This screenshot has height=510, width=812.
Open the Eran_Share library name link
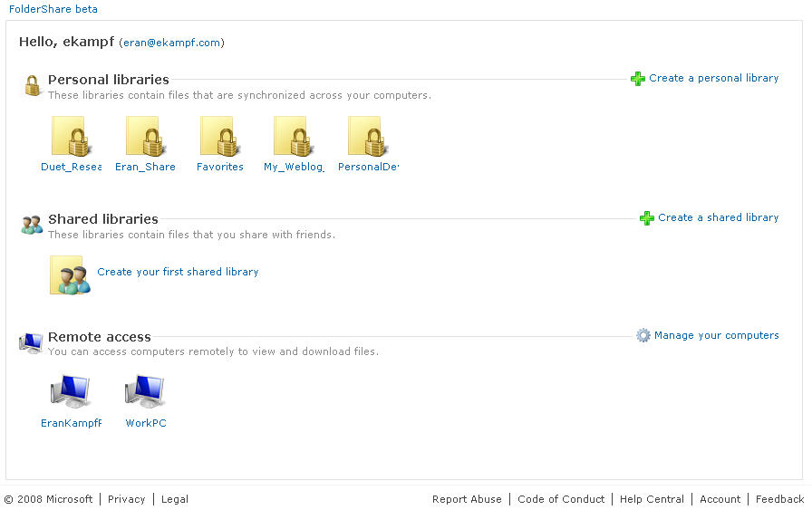point(145,167)
